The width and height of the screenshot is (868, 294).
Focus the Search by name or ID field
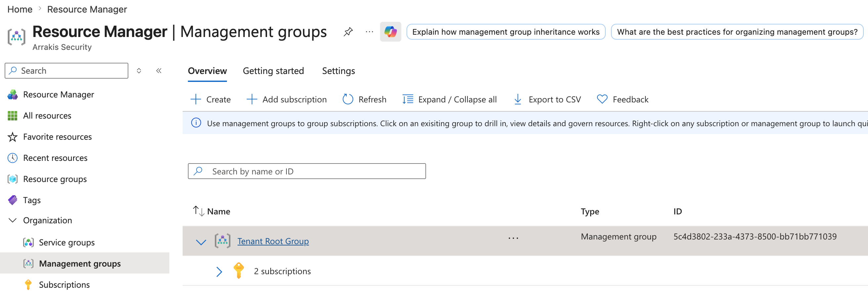(x=307, y=171)
